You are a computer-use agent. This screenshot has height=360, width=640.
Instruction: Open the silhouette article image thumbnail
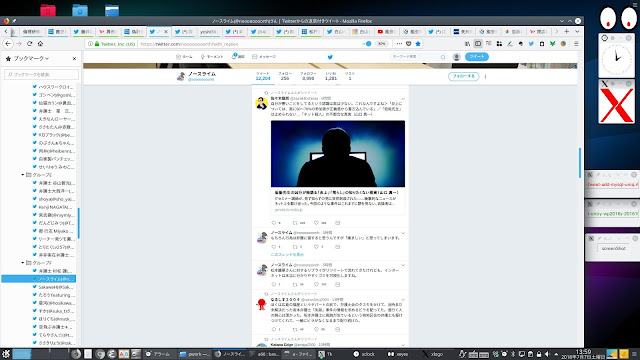click(338, 153)
